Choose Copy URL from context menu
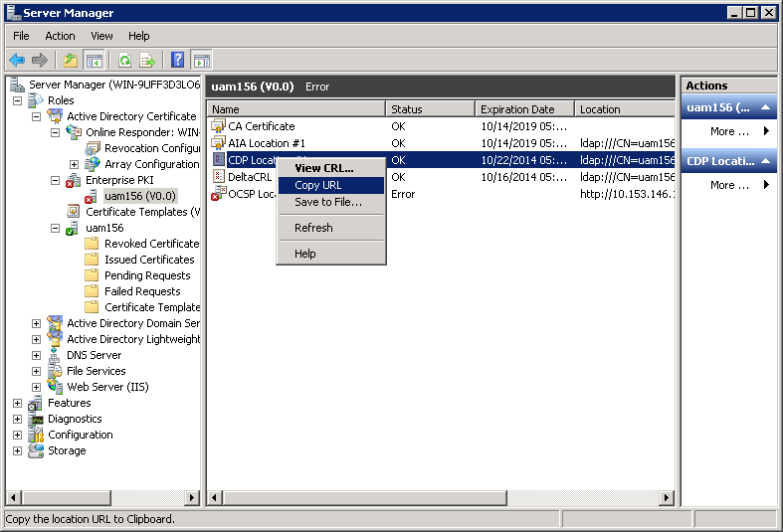This screenshot has height=532, width=783. click(x=331, y=185)
